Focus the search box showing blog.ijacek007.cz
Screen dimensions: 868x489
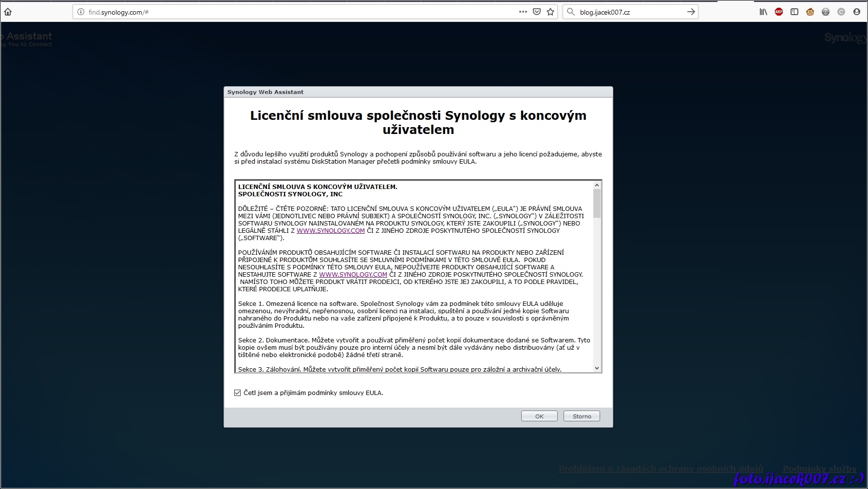click(628, 12)
